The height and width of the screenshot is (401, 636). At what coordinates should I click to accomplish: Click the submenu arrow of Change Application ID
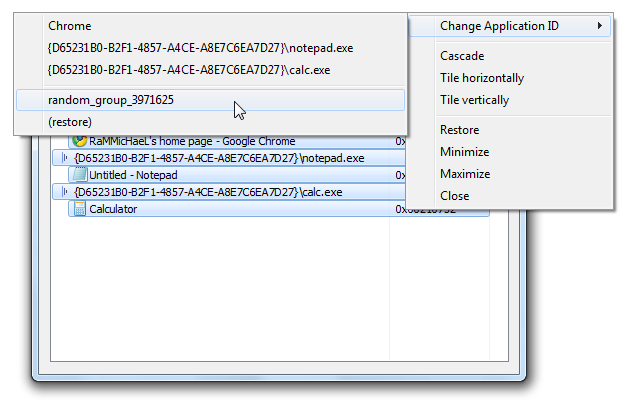(x=599, y=26)
